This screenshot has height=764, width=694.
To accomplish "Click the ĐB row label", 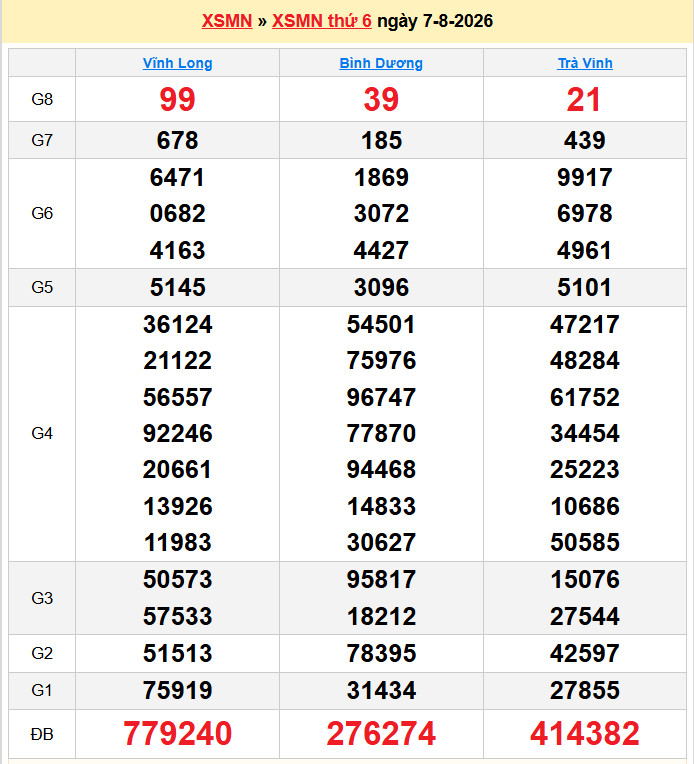I will click(x=42, y=734).
